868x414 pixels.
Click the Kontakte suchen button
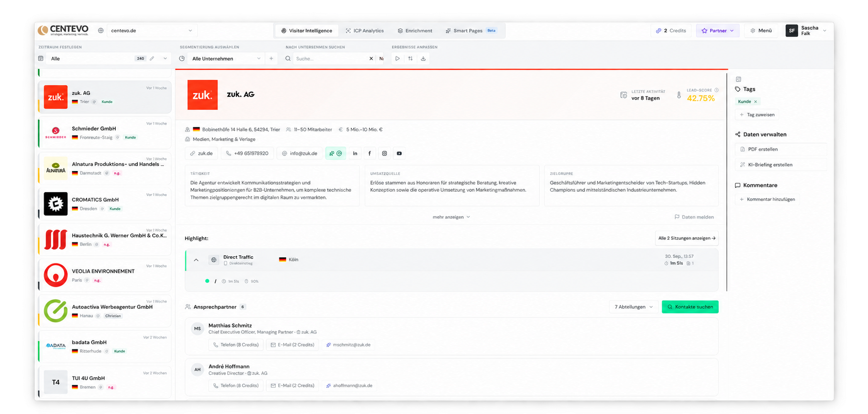690,307
